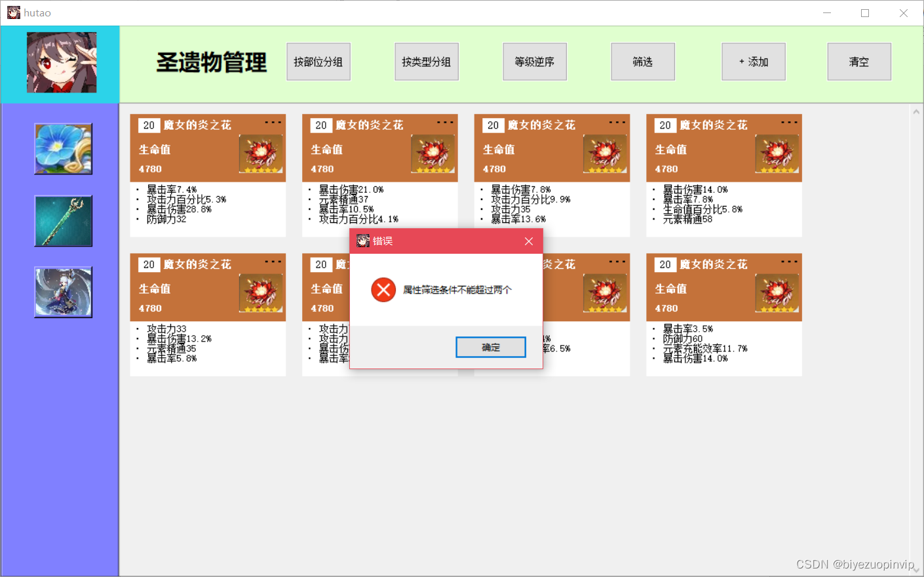
Task: Click 4780 value on card with 暴击率3.5%
Action: (666, 308)
